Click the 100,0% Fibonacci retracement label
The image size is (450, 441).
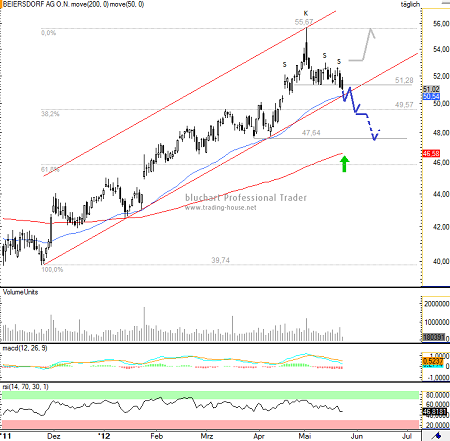coord(52,269)
